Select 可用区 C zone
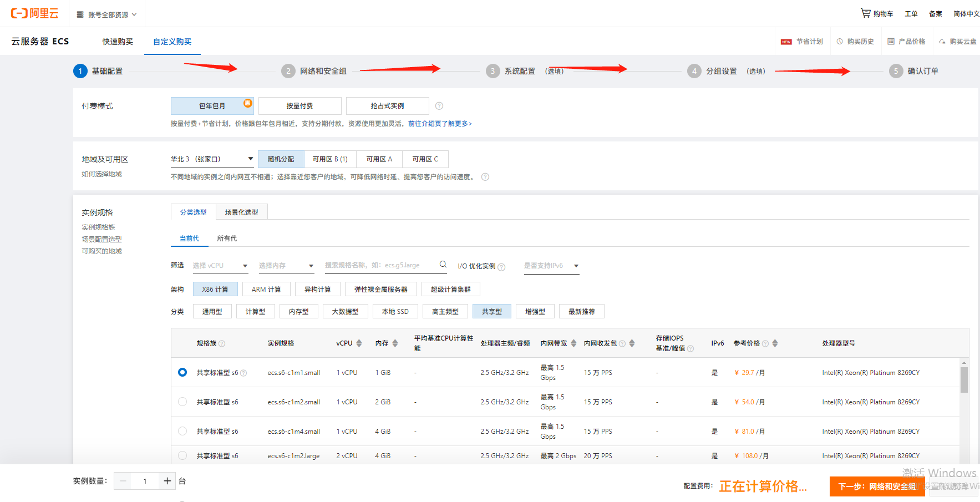980x502 pixels. coord(425,159)
